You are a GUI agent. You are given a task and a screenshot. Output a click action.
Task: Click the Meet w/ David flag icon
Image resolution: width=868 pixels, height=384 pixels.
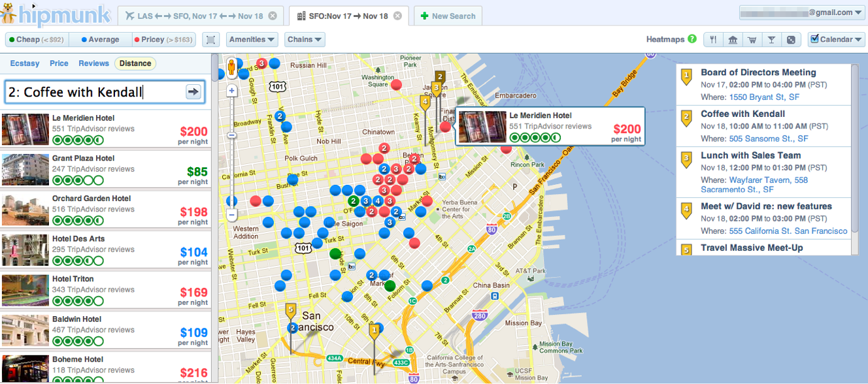click(x=686, y=210)
